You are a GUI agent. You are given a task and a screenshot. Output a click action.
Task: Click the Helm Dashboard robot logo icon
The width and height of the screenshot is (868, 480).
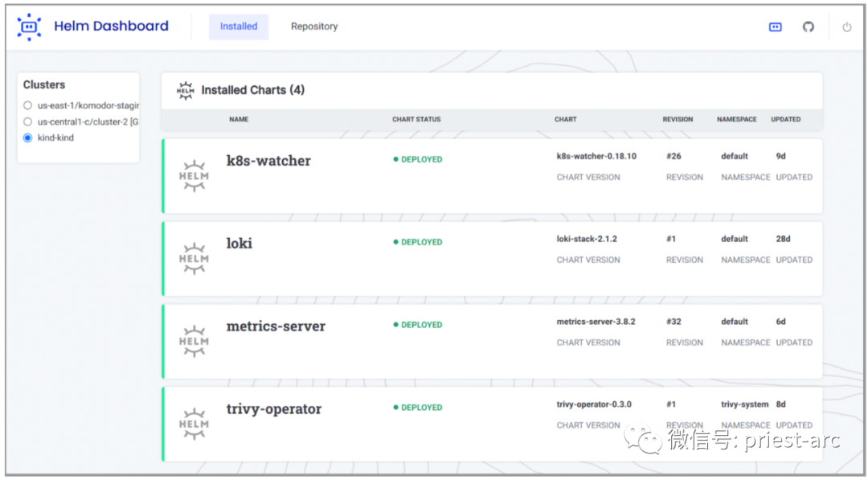coord(29,27)
